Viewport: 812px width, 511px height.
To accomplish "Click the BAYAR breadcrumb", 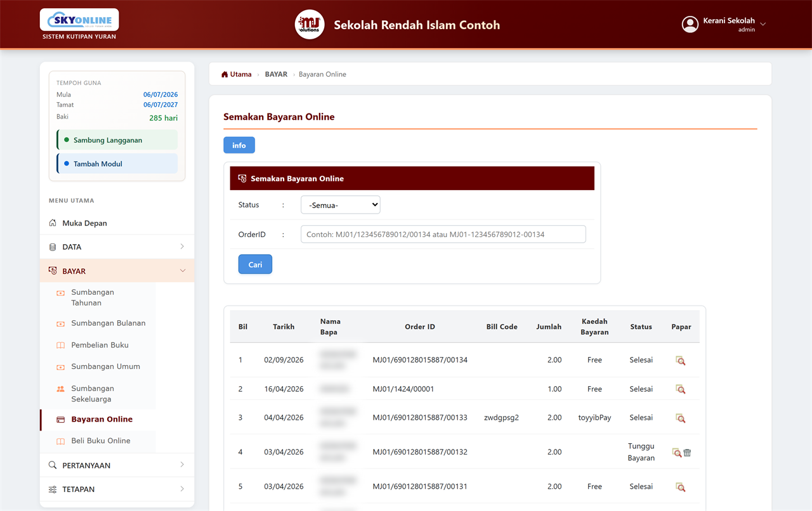I will click(276, 74).
